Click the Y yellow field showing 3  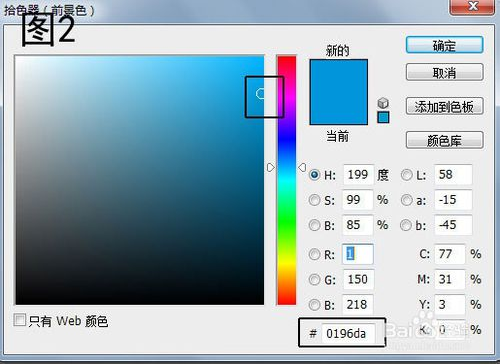coord(450,304)
